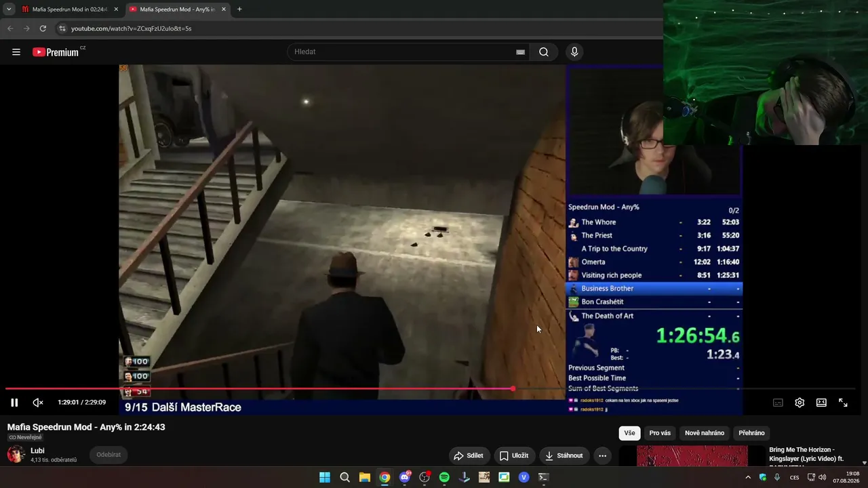Open video player settings gear

[x=800, y=403]
